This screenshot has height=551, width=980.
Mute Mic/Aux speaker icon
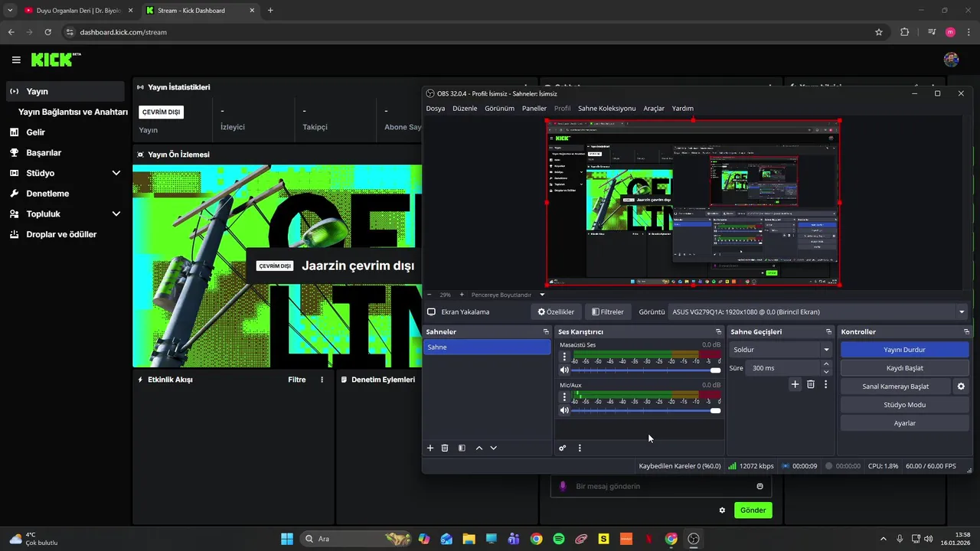click(564, 410)
